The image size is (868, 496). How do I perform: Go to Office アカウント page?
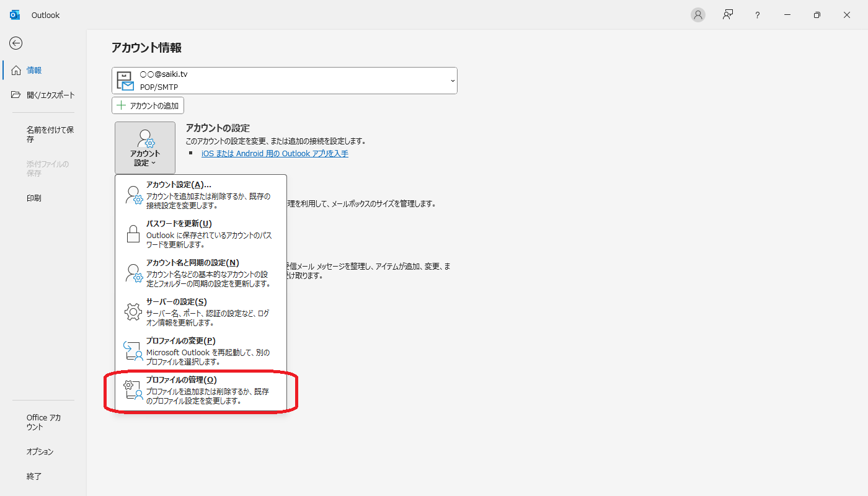click(43, 422)
